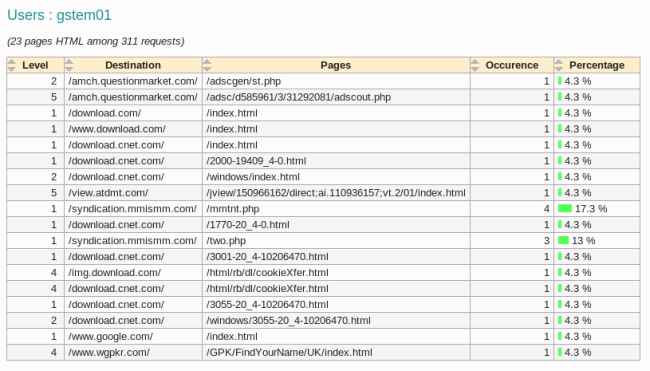
Task: Select the /2000-19409_4-0.html page cell
Action: click(336, 161)
